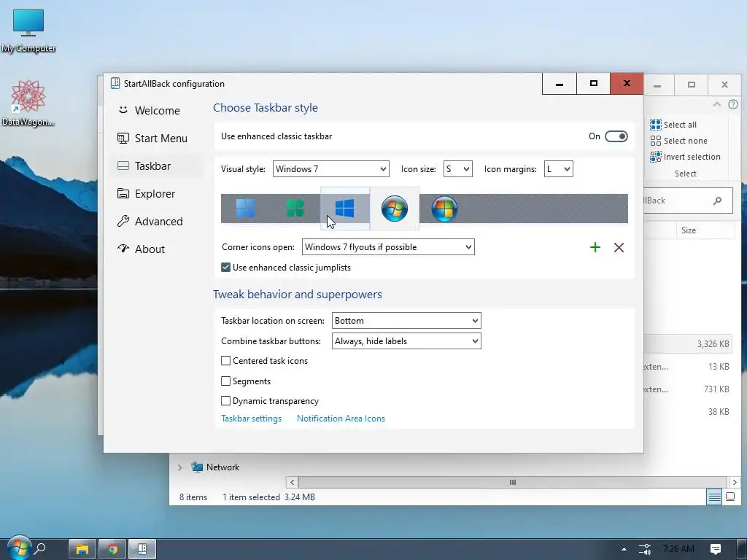Open Combine taskbar buttons dropdown

click(x=406, y=341)
